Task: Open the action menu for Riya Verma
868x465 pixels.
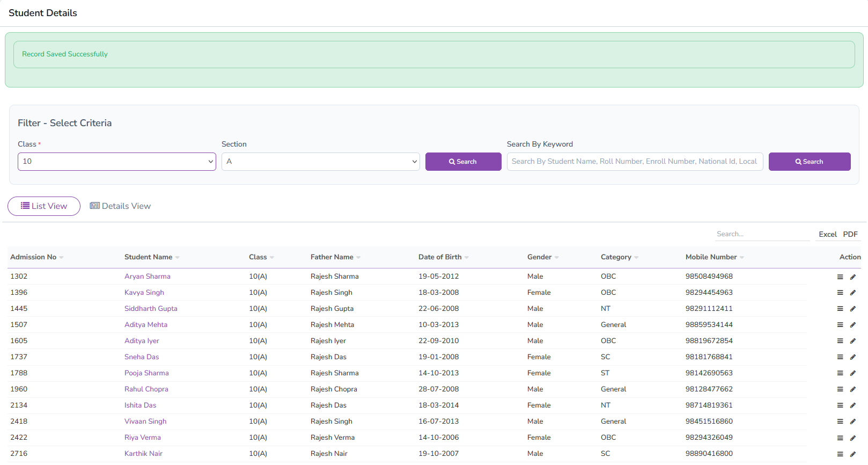Action: point(840,438)
